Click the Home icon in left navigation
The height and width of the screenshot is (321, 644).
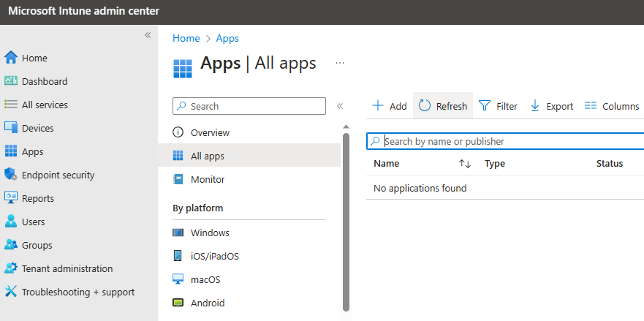coord(10,58)
